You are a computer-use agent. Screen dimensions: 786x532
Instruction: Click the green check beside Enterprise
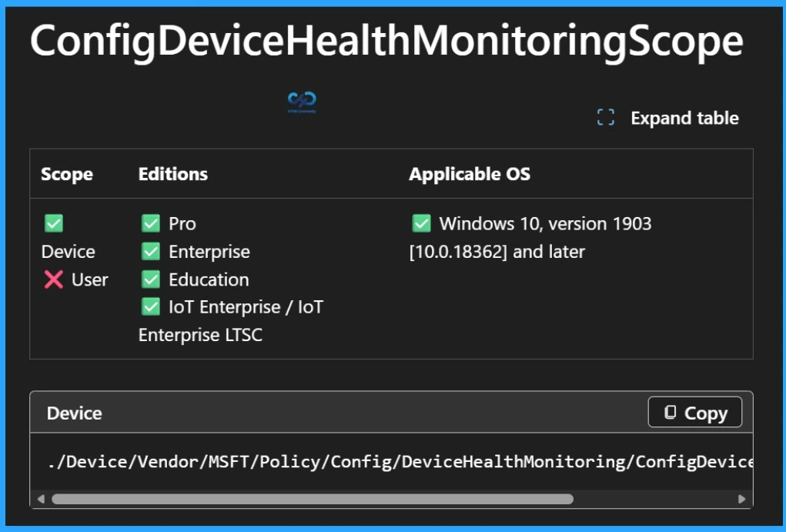click(x=151, y=251)
